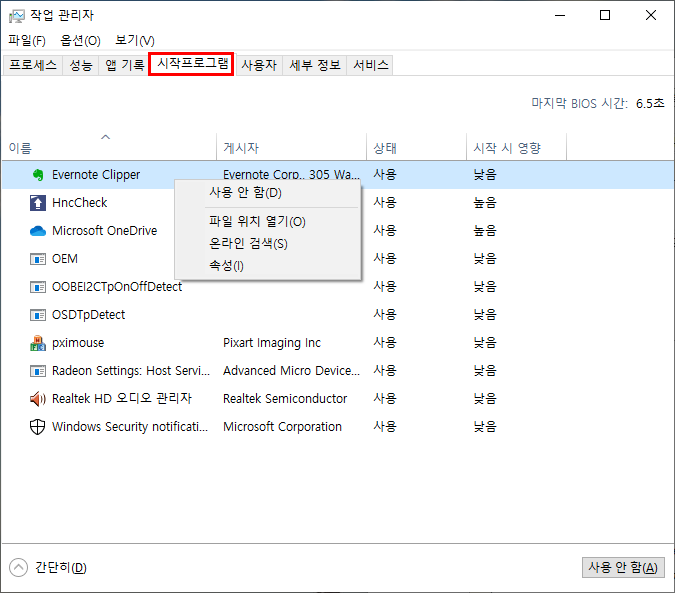The width and height of the screenshot is (675, 593).
Task: Switch to the 앱 기록 tab
Action: [125, 65]
